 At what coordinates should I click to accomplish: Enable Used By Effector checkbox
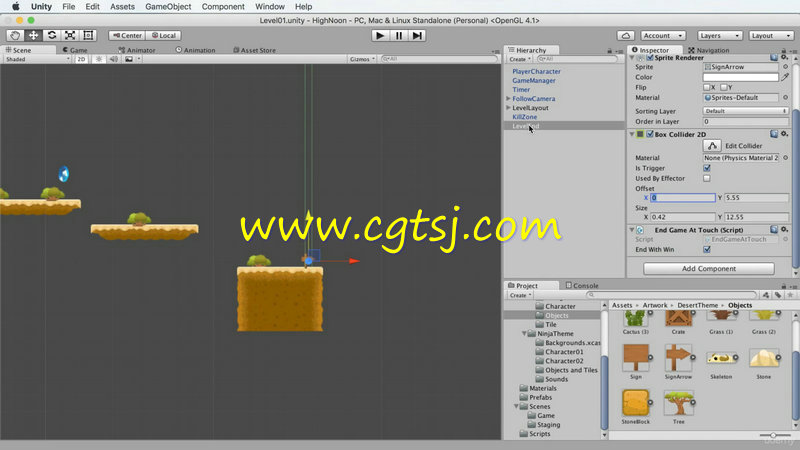707,179
